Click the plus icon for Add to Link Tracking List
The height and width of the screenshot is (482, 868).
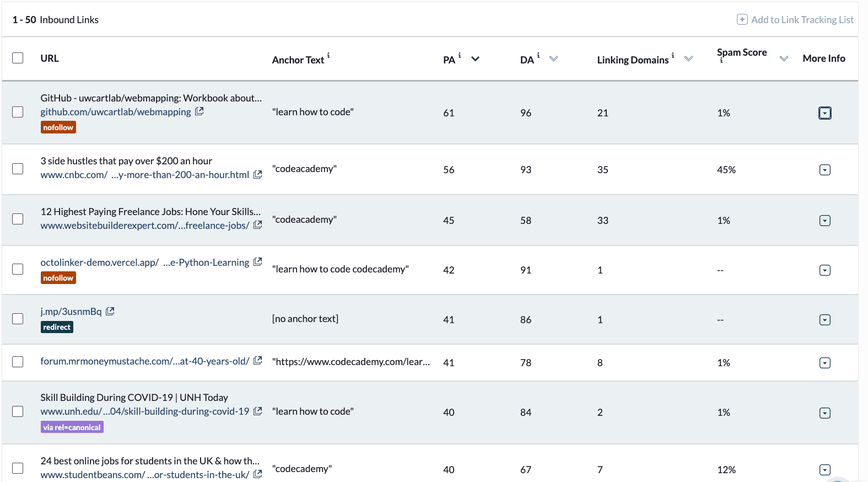point(742,20)
